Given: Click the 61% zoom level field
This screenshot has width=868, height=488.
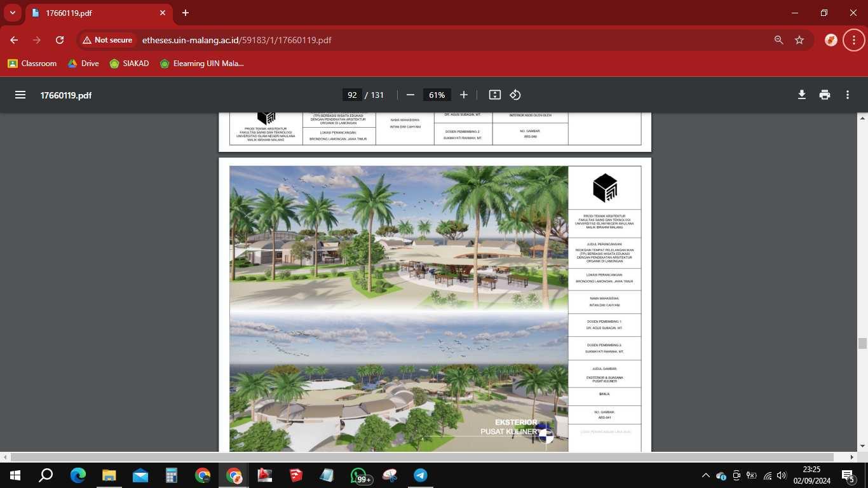Looking at the screenshot, I should (x=437, y=95).
